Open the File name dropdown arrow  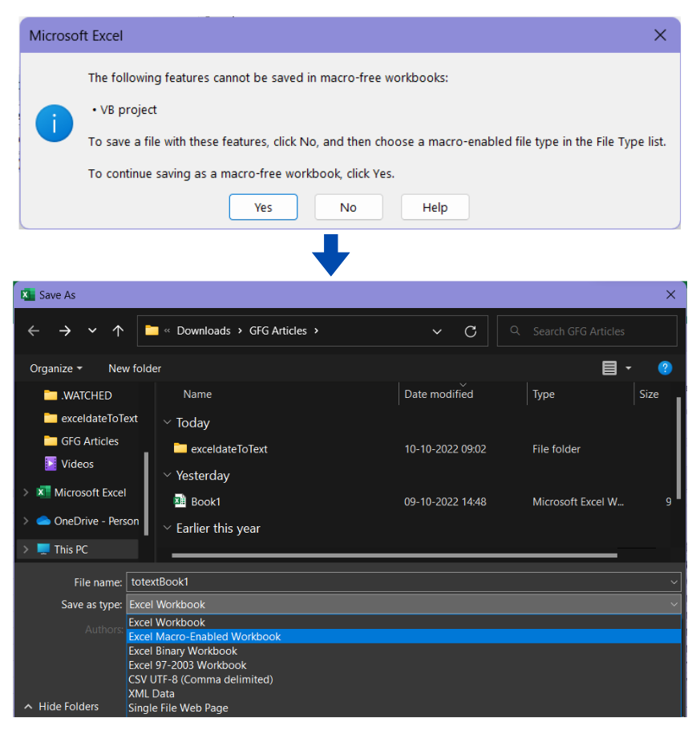coord(674,582)
